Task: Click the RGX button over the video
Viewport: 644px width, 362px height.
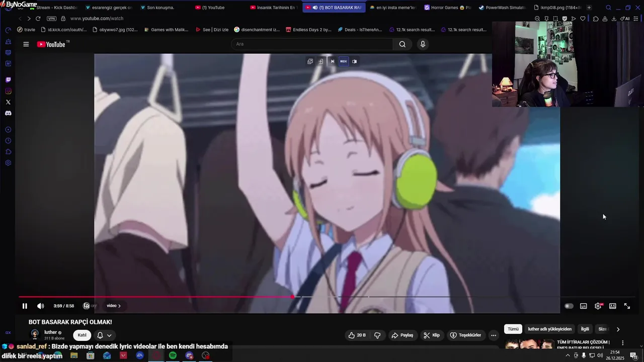Action: click(344, 61)
